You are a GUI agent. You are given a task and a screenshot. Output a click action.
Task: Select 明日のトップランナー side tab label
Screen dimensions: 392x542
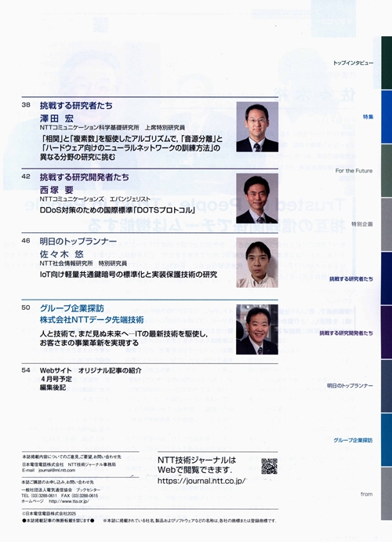tap(350, 386)
